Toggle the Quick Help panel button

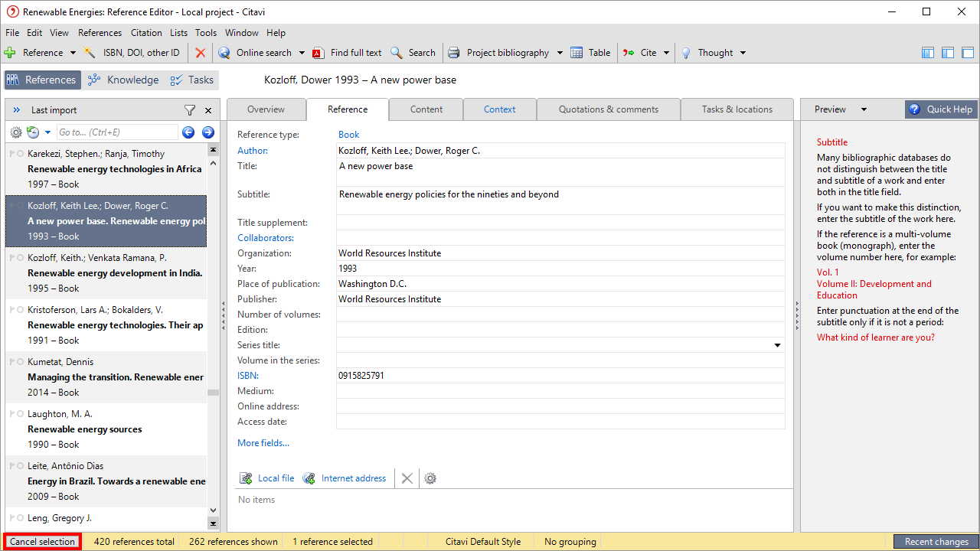(x=941, y=109)
